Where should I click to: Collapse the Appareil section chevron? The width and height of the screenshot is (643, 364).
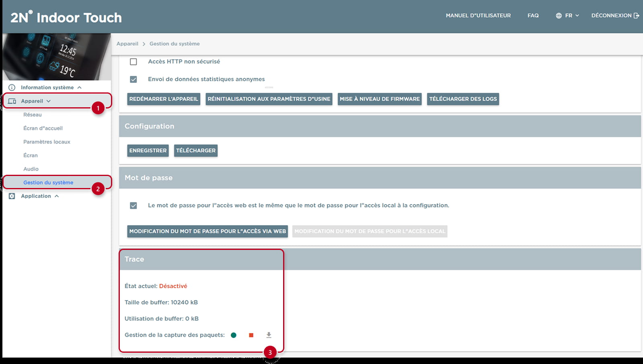coord(49,101)
